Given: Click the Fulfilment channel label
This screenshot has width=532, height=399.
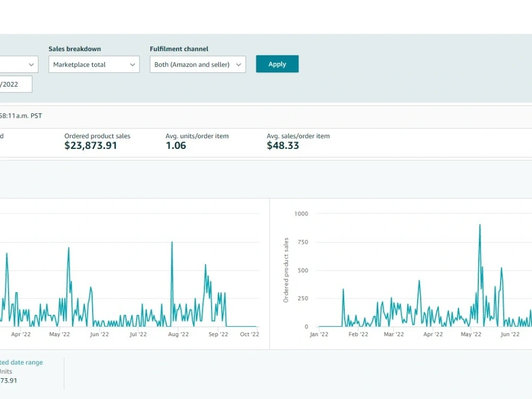Looking at the screenshot, I should [179, 49].
